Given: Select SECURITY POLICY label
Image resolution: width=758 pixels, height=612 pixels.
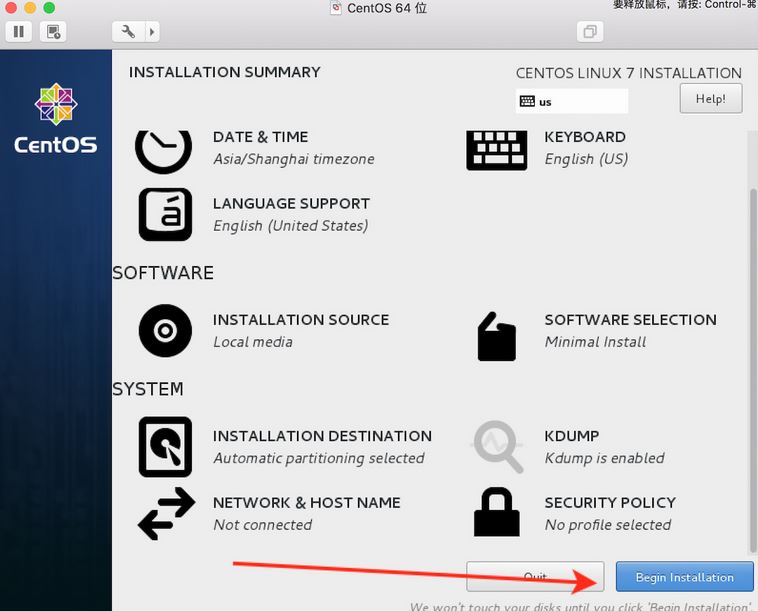Looking at the screenshot, I should pyautogui.click(x=610, y=503).
